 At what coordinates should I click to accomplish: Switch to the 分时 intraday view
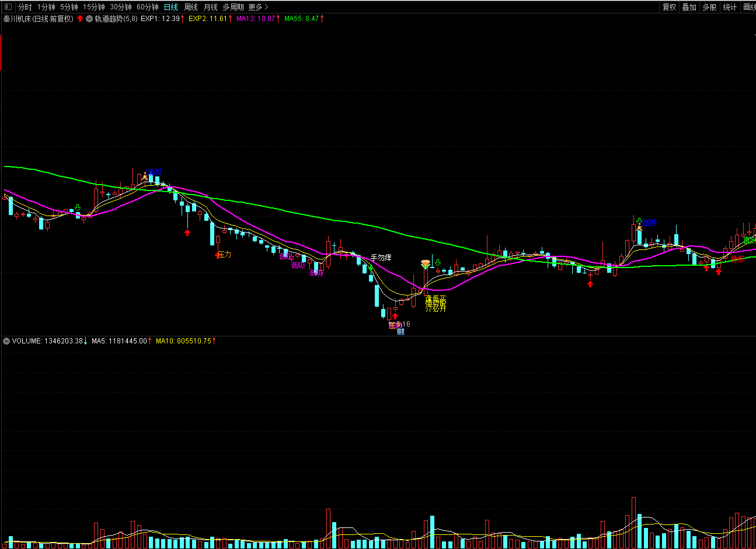[25, 7]
